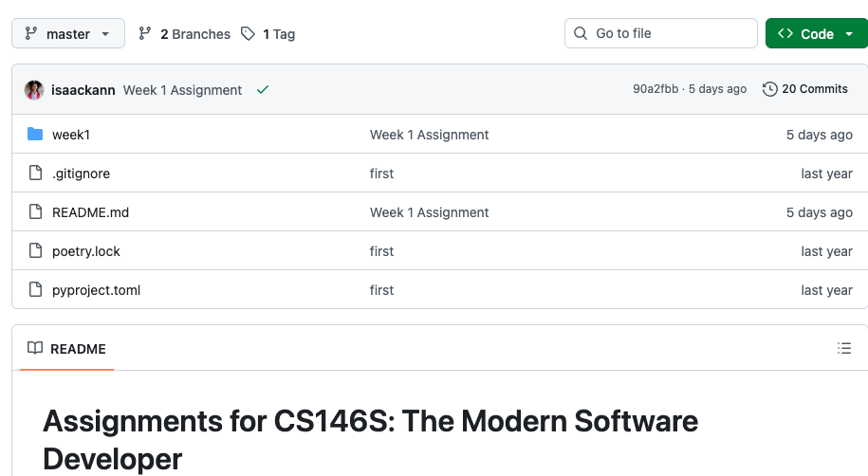Select the README tab
Image resolution: width=868 pixels, height=476 pixels.
pyautogui.click(x=66, y=349)
